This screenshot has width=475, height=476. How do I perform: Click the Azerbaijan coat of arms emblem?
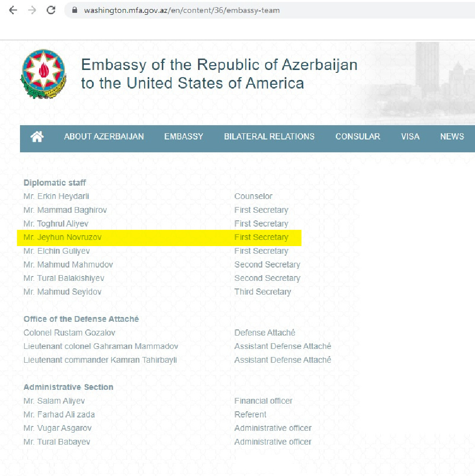point(43,74)
